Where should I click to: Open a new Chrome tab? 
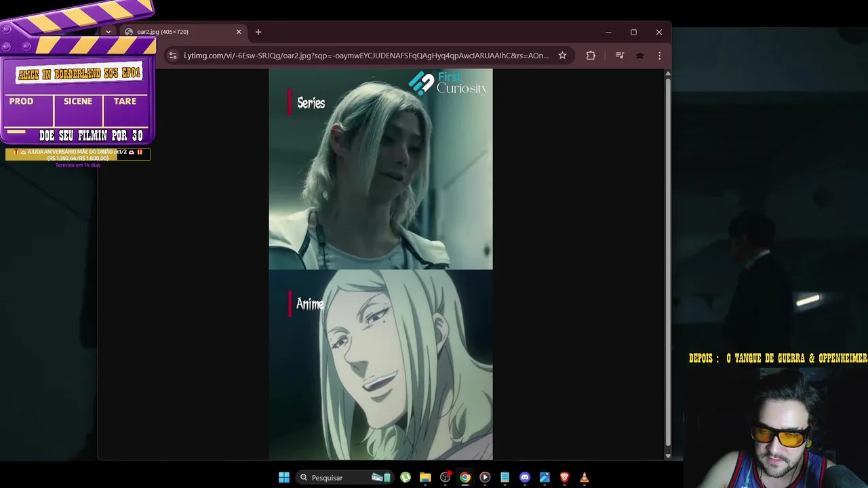click(x=258, y=32)
